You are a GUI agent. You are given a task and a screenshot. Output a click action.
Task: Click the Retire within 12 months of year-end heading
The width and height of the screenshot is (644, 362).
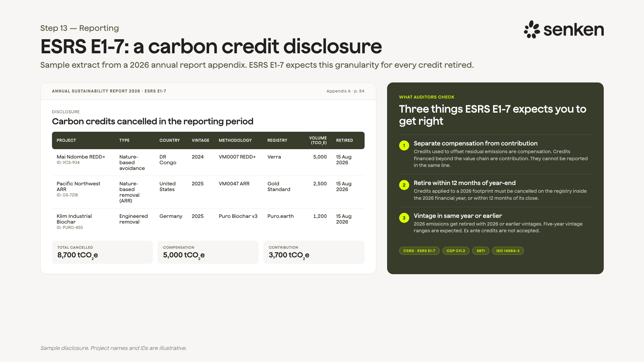tap(465, 183)
